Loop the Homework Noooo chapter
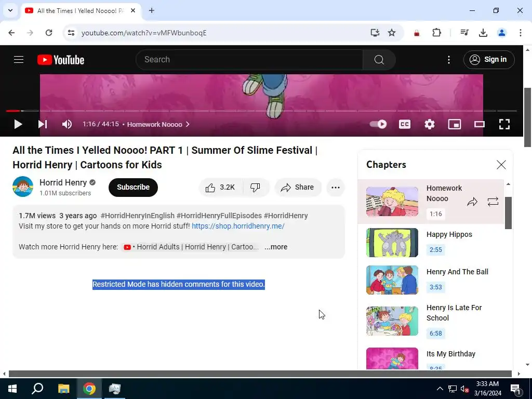The width and height of the screenshot is (532, 399). [493, 202]
